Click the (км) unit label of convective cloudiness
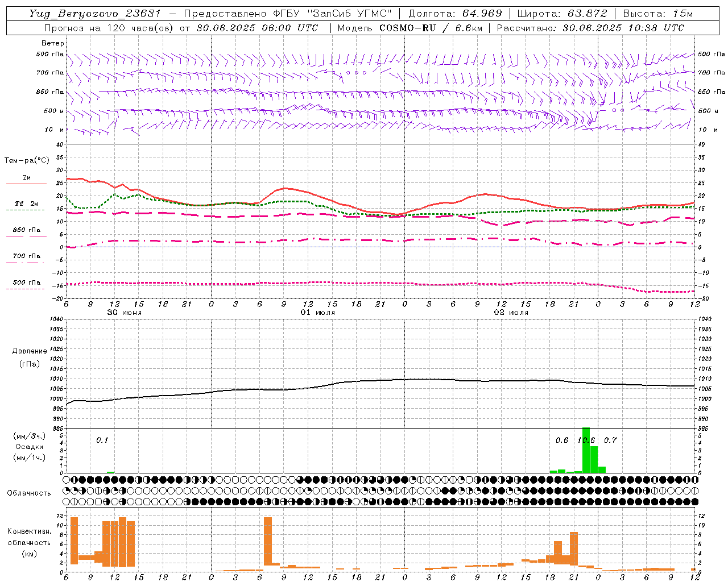The width and height of the screenshot is (728, 582). (29, 554)
